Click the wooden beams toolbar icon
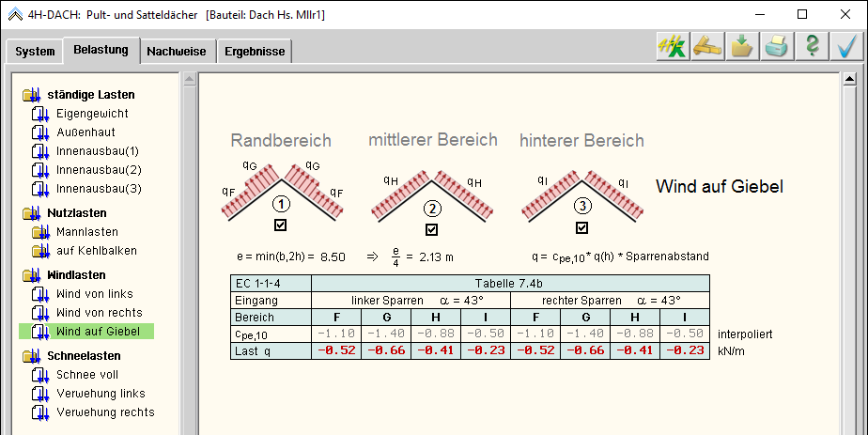 coord(706,46)
